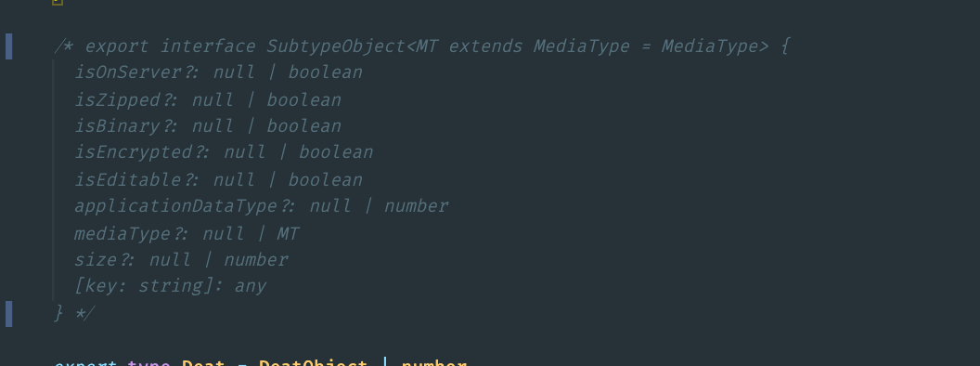Click the blue gutter marker beside the closing comment line
The image size is (980, 366).
[x=8, y=313]
